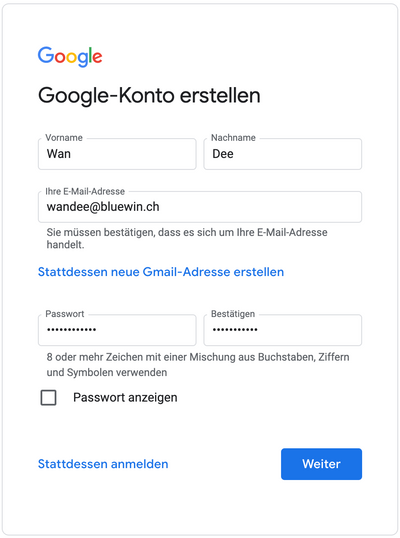Select the E-Mail-Adresse input with wandee@bluewin.ch
Viewport: 400px width, 538px height.
click(x=200, y=207)
